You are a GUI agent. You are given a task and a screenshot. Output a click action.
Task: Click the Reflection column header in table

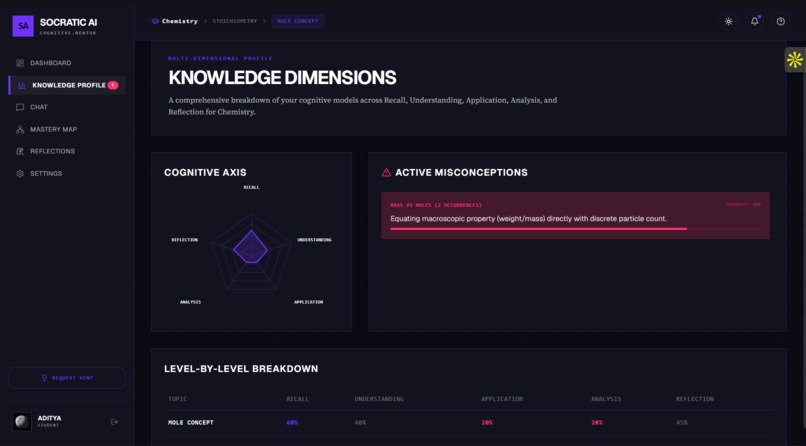click(695, 399)
